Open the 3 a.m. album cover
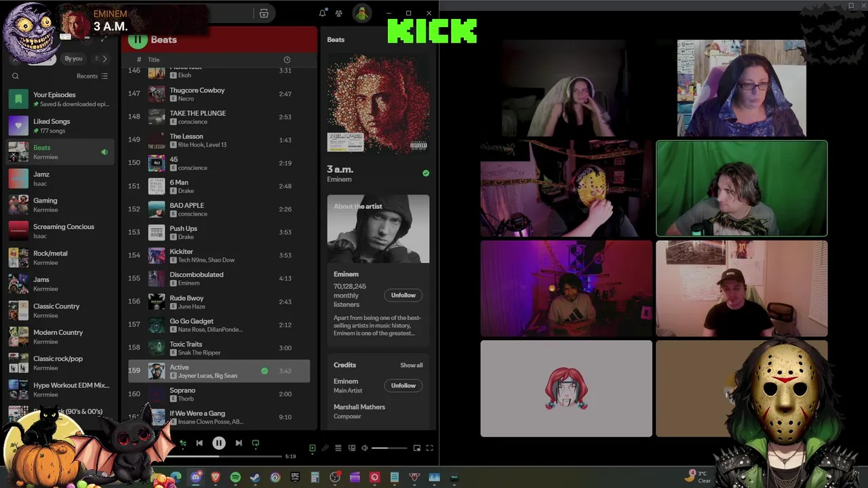The width and height of the screenshot is (868, 488). pos(378,104)
